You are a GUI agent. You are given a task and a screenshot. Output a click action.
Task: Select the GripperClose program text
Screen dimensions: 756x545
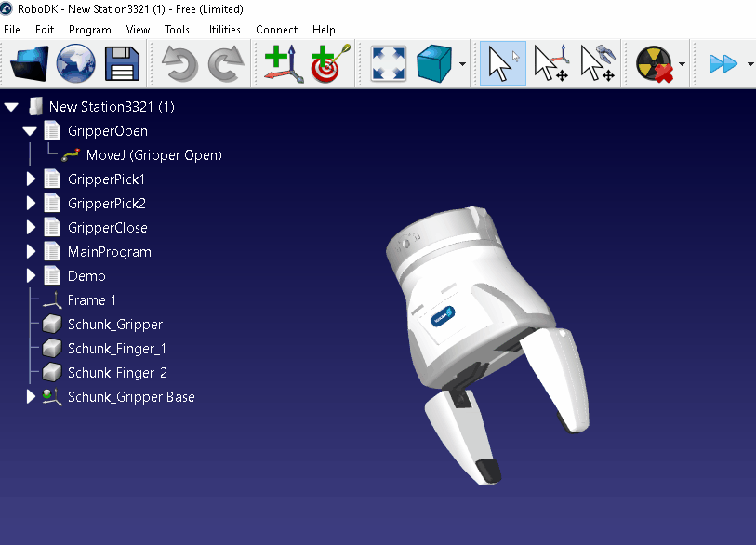tap(108, 228)
